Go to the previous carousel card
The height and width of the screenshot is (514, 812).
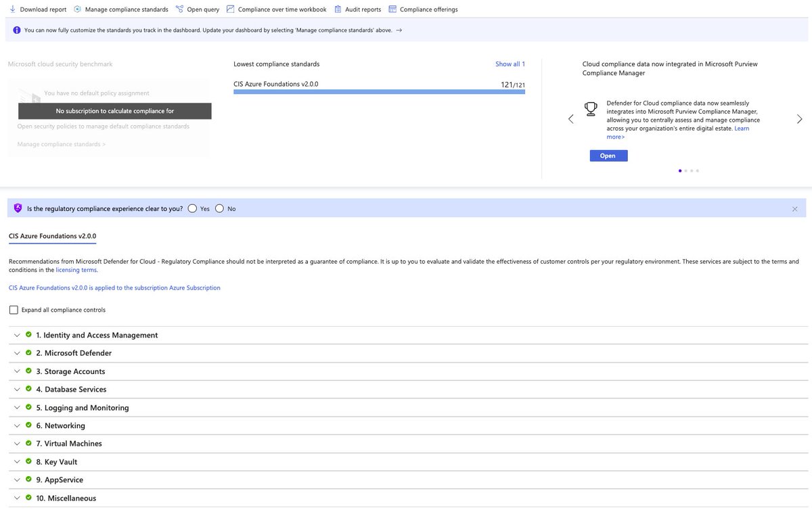570,119
